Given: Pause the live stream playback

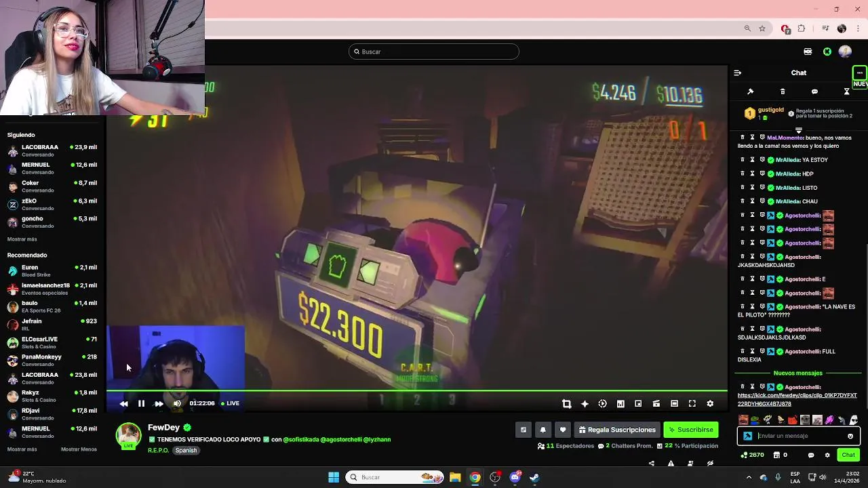Looking at the screenshot, I should click(141, 403).
